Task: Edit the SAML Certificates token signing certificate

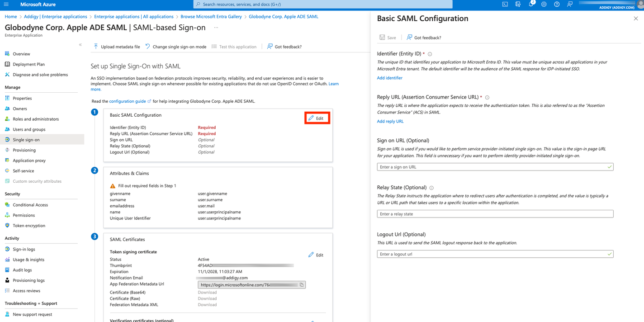Action: tap(316, 255)
